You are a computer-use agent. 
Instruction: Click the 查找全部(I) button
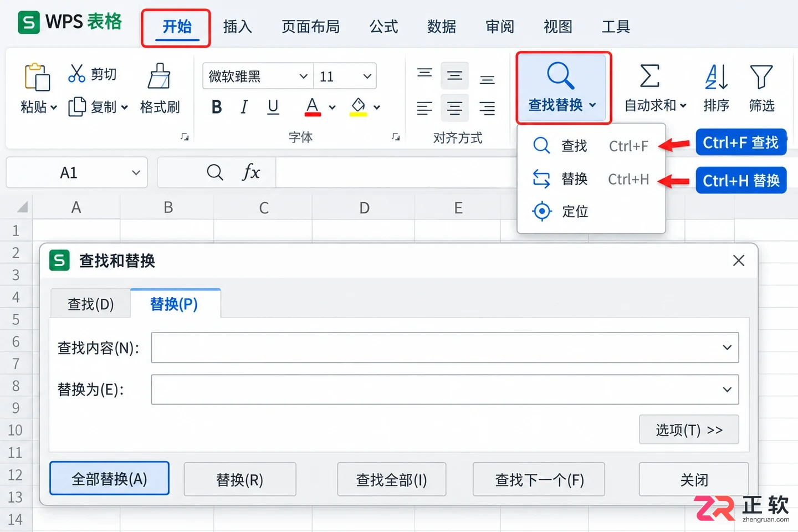click(x=392, y=479)
